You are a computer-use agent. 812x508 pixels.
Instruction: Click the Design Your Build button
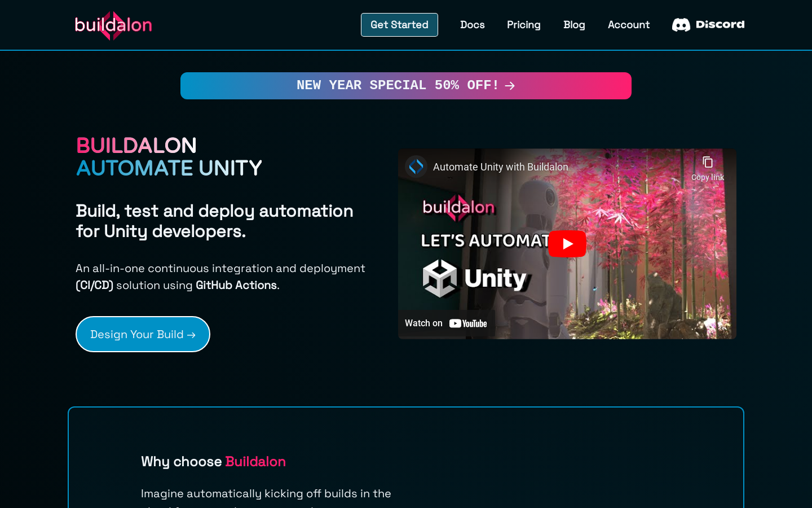point(143,334)
